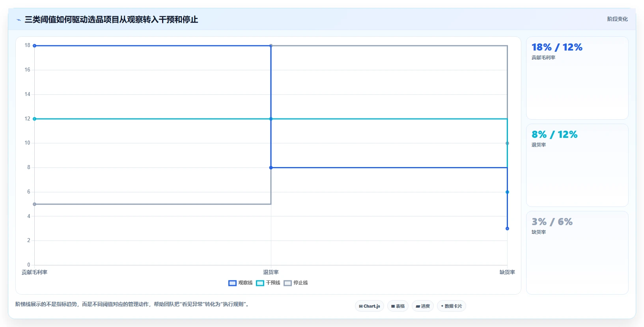Click the y-axis tick label 18
The width and height of the screenshot is (644, 327).
coord(27,45)
